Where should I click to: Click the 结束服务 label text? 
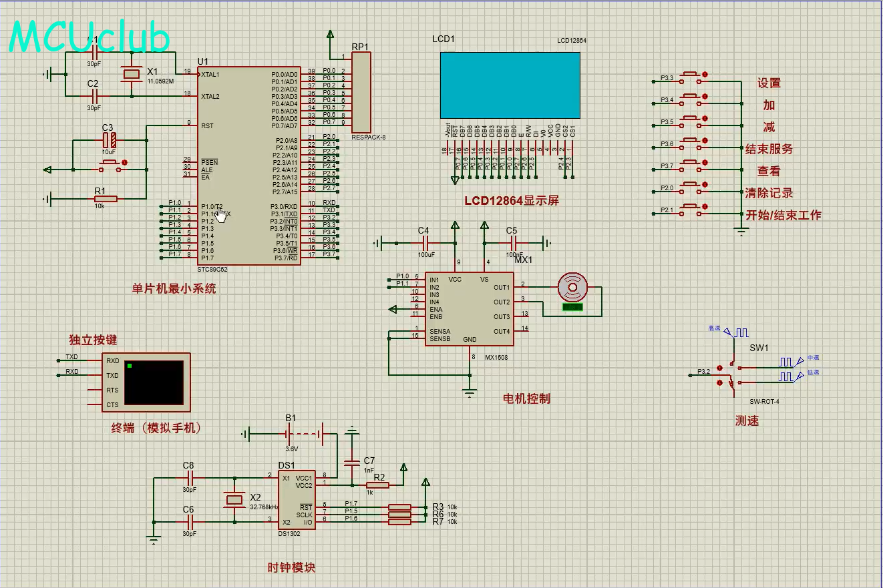[769, 149]
